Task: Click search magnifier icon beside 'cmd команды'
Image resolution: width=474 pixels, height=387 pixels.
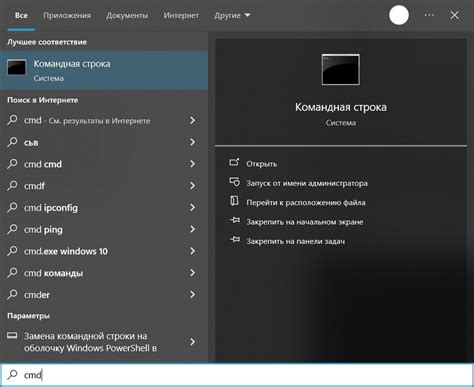Action: 12,273
